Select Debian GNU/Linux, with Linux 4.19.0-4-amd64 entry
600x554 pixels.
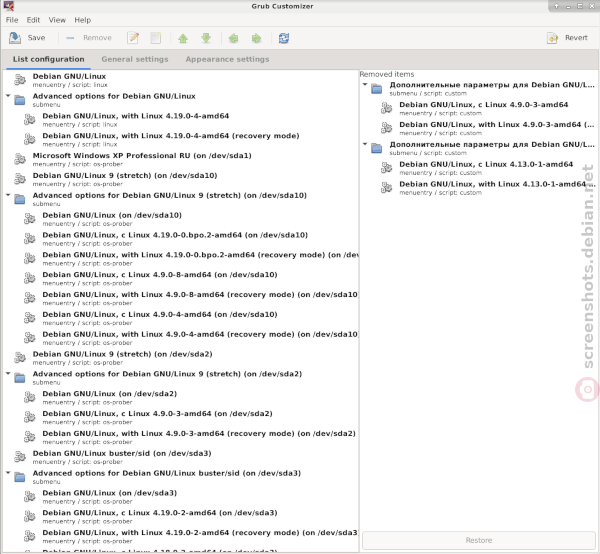point(181,119)
